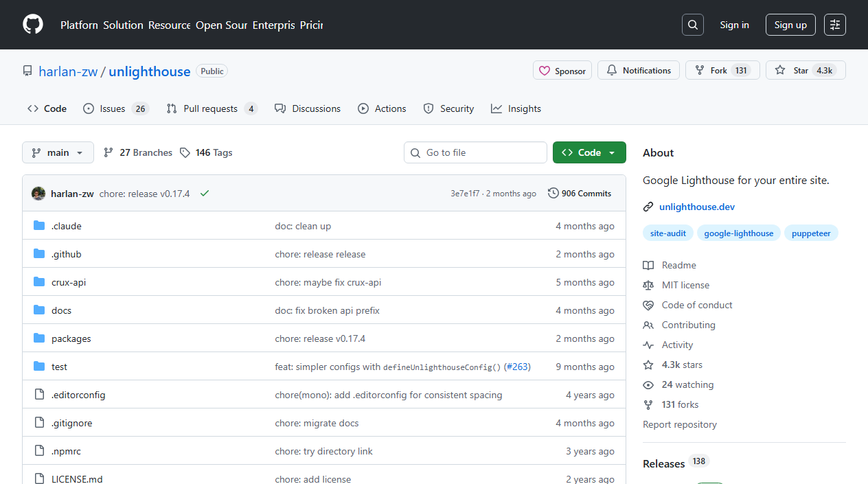Open Code of conduct link
The image size is (868, 484).
point(697,305)
